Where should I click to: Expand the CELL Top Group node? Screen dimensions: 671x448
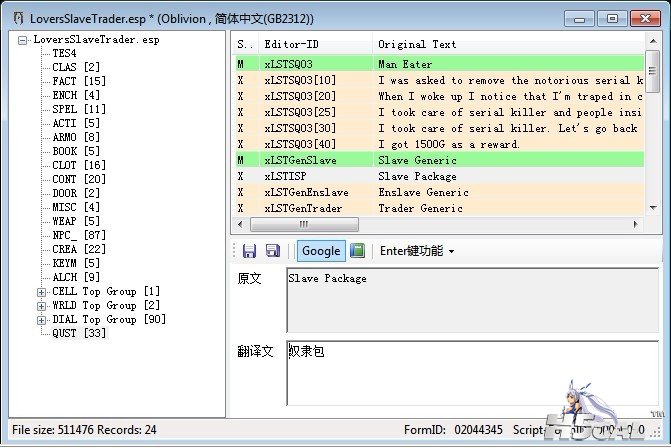41,291
